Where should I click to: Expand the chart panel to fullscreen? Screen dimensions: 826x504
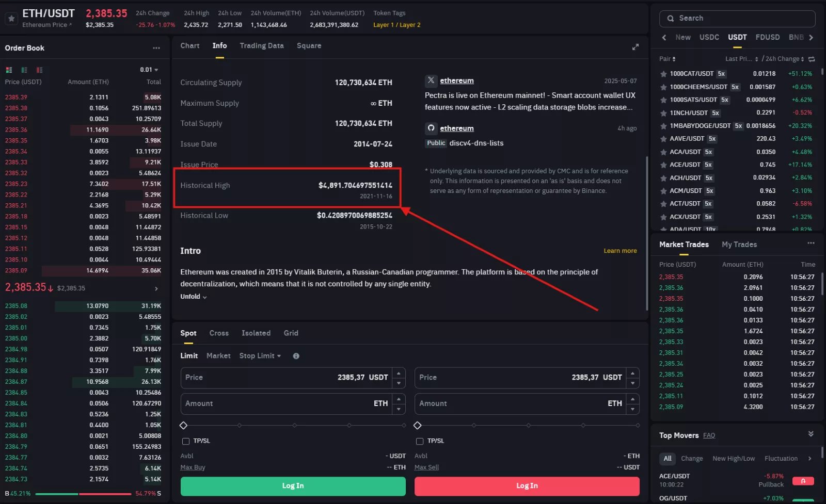pyautogui.click(x=636, y=47)
